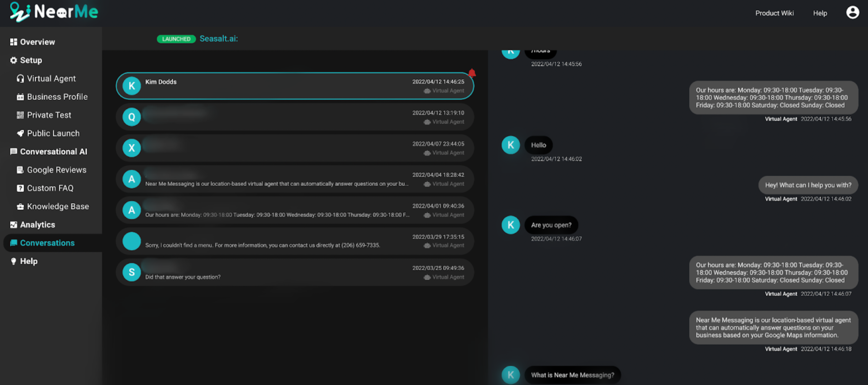Click the Virtual Agent headset icon
This screenshot has width=868, height=385.
[x=20, y=78]
